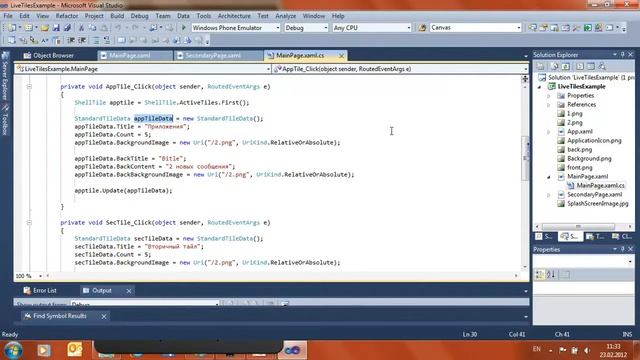This screenshot has width=640, height=360.
Task: Open the Any CPU platform dropdown
Action: tap(409, 28)
